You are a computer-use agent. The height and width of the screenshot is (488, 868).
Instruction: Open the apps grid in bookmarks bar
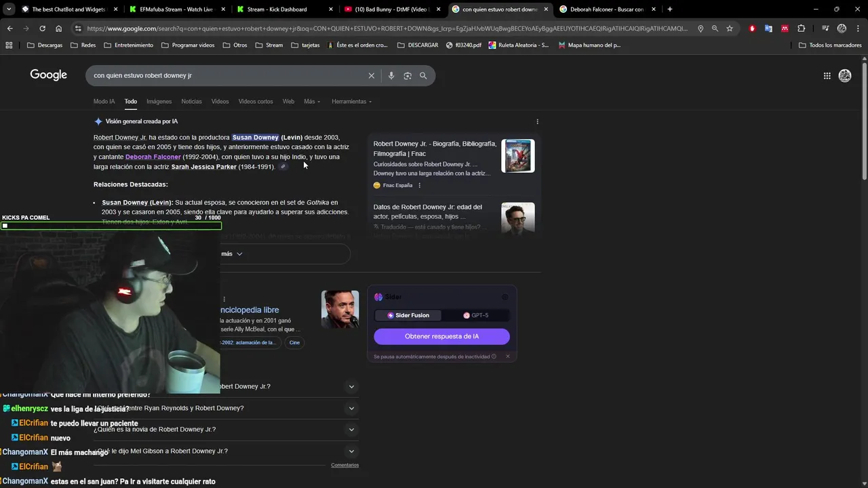[9, 45]
